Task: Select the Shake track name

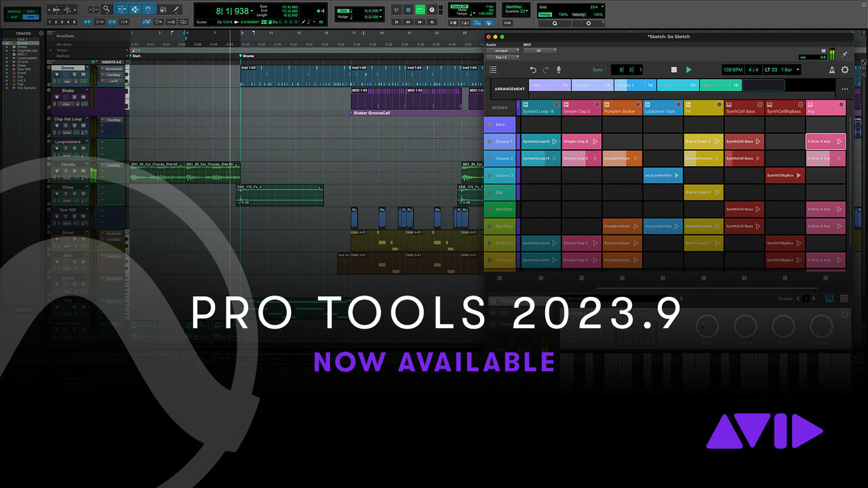Action: coord(68,90)
